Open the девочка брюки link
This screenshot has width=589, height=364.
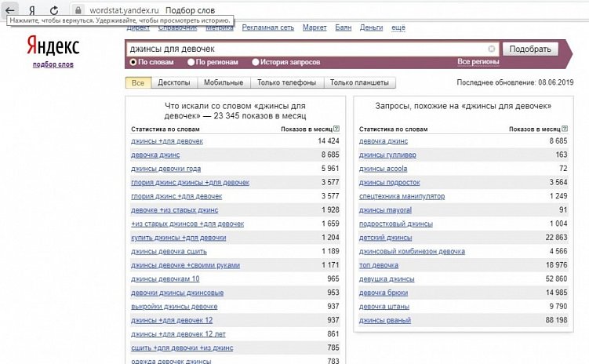(384, 293)
